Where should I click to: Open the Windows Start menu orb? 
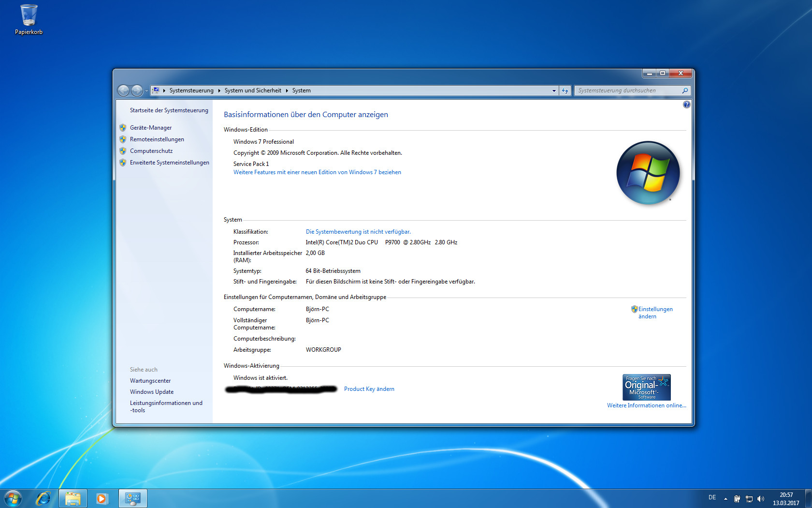[x=13, y=498]
